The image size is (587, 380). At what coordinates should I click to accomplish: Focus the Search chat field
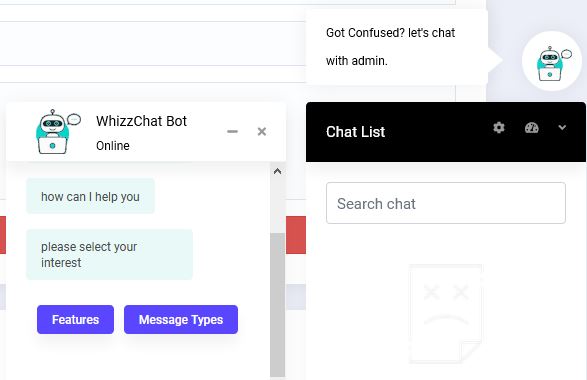445,203
